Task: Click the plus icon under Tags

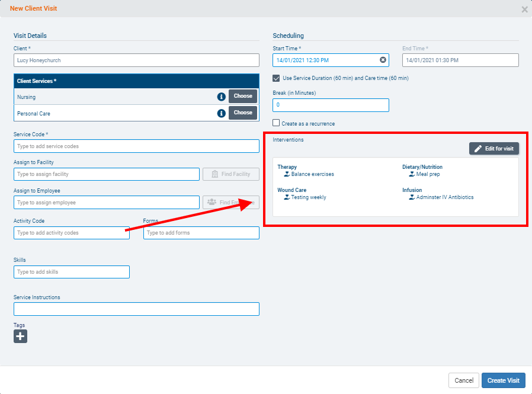Action: [x=20, y=337]
